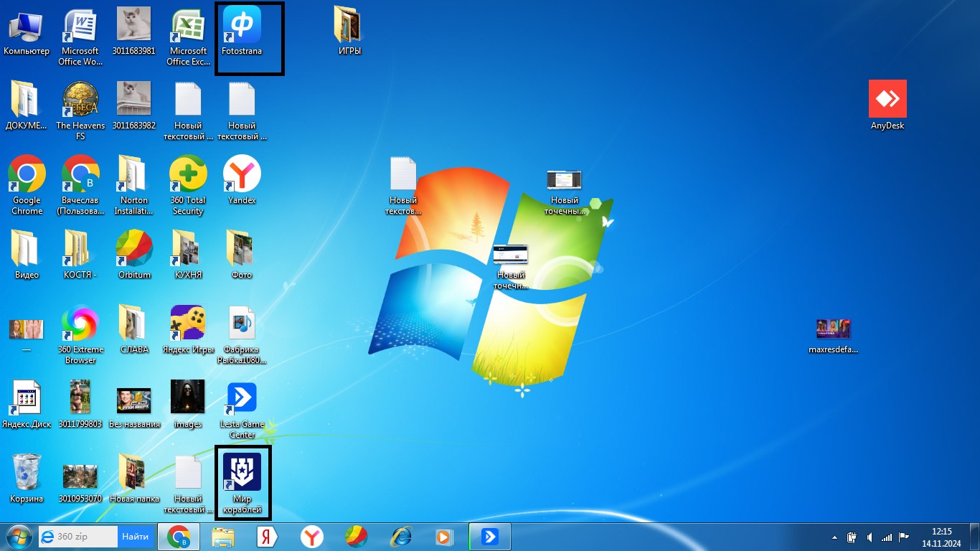Open the Fotostrana desktop shortcut
The width and height of the screenshot is (980, 551).
pyautogui.click(x=242, y=32)
